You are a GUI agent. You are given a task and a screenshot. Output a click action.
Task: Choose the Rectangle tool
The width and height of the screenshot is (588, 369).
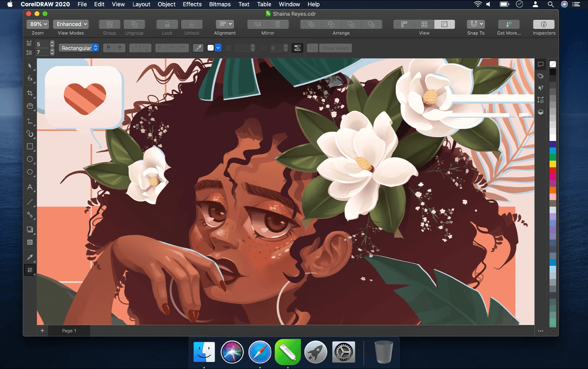(30, 146)
